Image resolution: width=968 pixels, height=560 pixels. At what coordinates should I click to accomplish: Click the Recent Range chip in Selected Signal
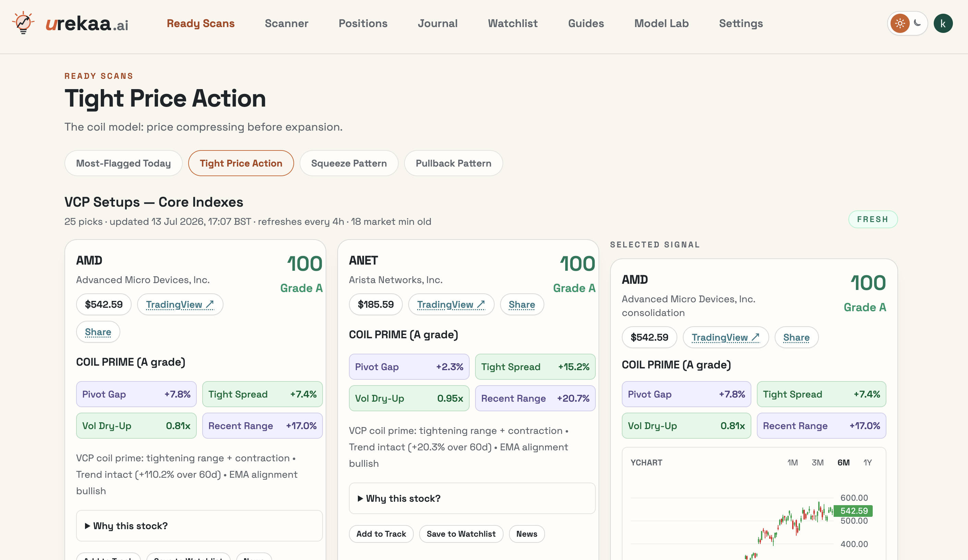tap(821, 426)
